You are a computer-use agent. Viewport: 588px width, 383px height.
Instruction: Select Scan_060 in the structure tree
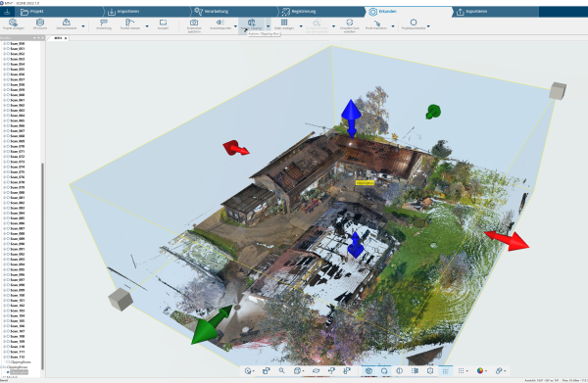pos(18,95)
